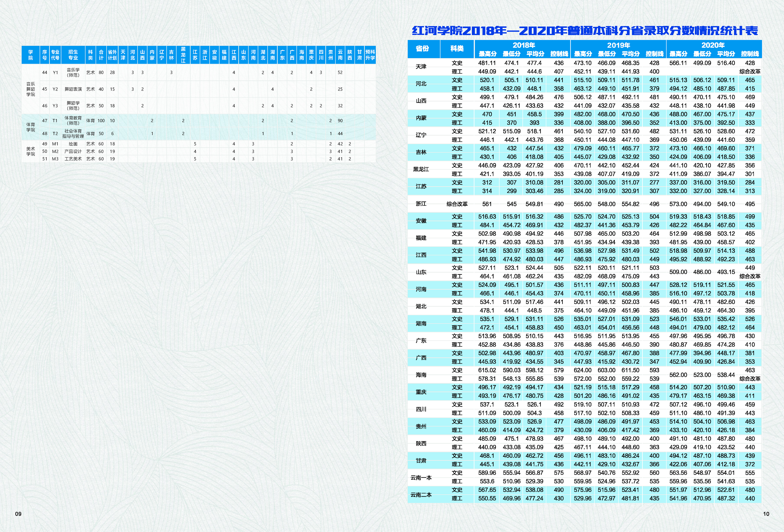Select sequence number 51 in plan table
Viewport: 784px width, 532px height.
click(x=45, y=159)
